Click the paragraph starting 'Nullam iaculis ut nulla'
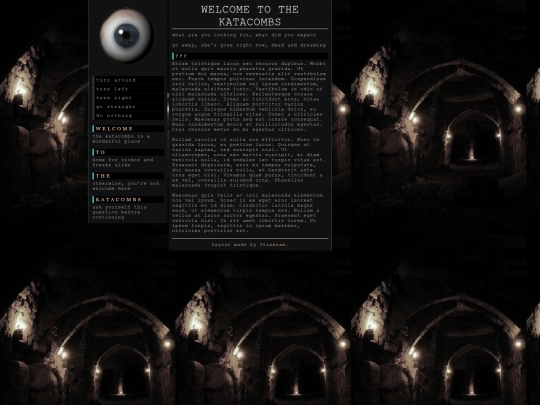540x405 pixels. (x=249, y=163)
